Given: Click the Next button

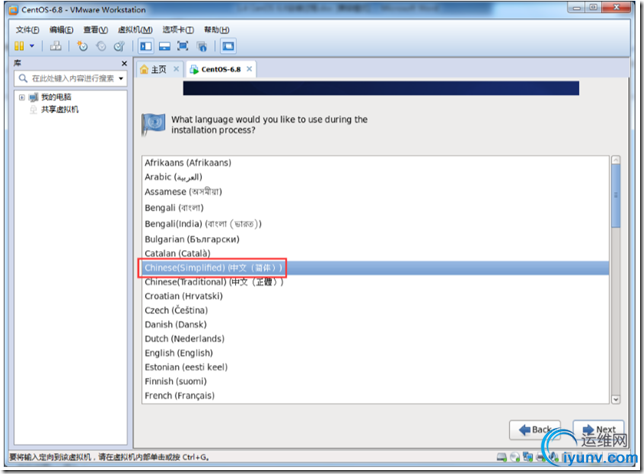Looking at the screenshot, I should [598, 430].
